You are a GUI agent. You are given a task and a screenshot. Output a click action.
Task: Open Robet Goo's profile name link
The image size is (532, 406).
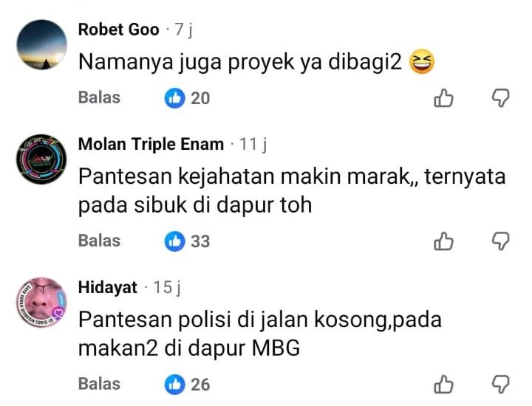tap(118, 30)
